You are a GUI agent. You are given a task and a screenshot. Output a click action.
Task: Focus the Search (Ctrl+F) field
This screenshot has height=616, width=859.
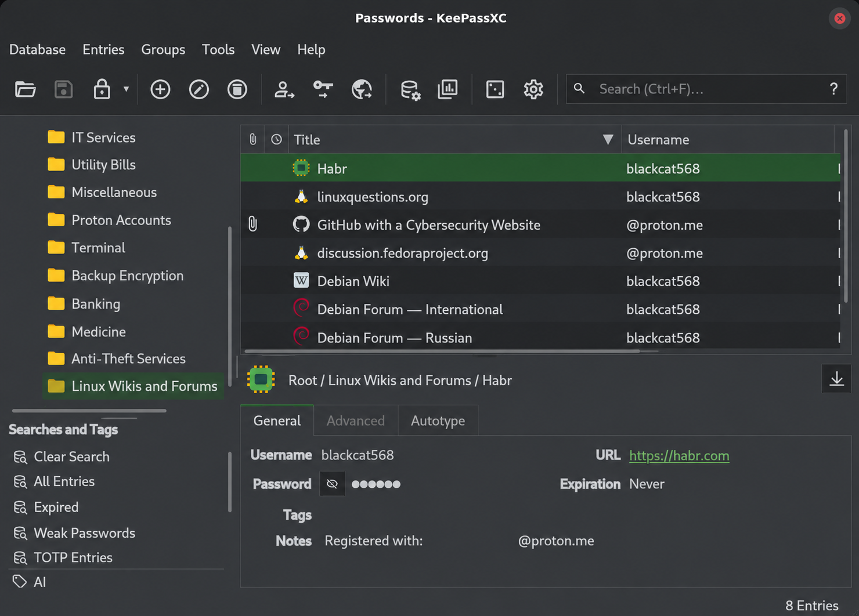706,89
